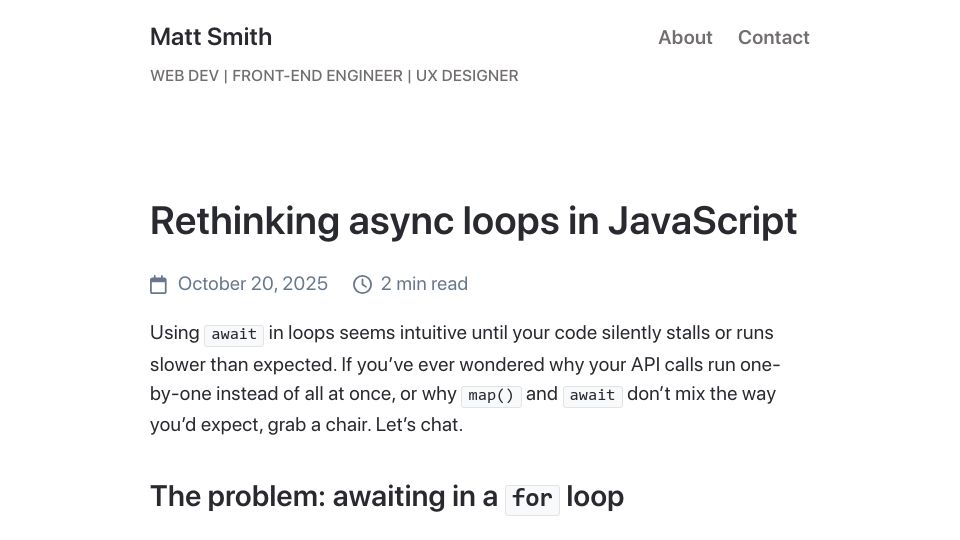Image resolution: width=960 pixels, height=540 pixels.
Task: Open the Matt Smith site title link
Action: coord(211,37)
